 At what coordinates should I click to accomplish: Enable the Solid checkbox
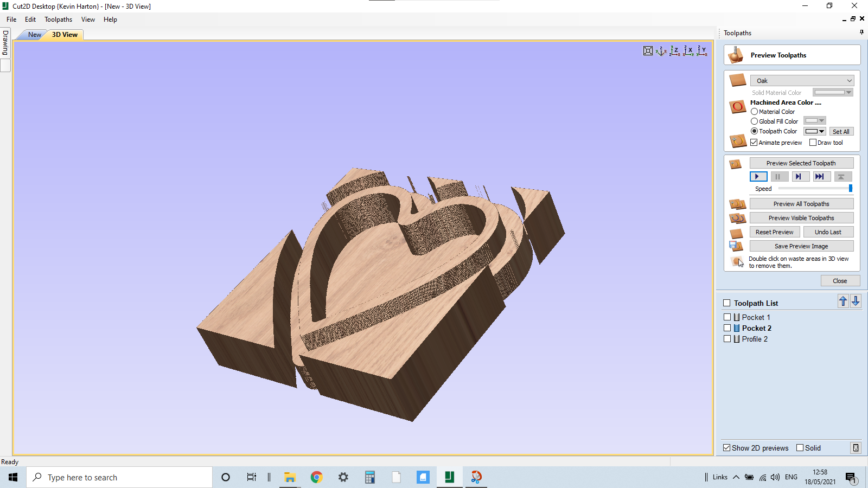point(800,448)
